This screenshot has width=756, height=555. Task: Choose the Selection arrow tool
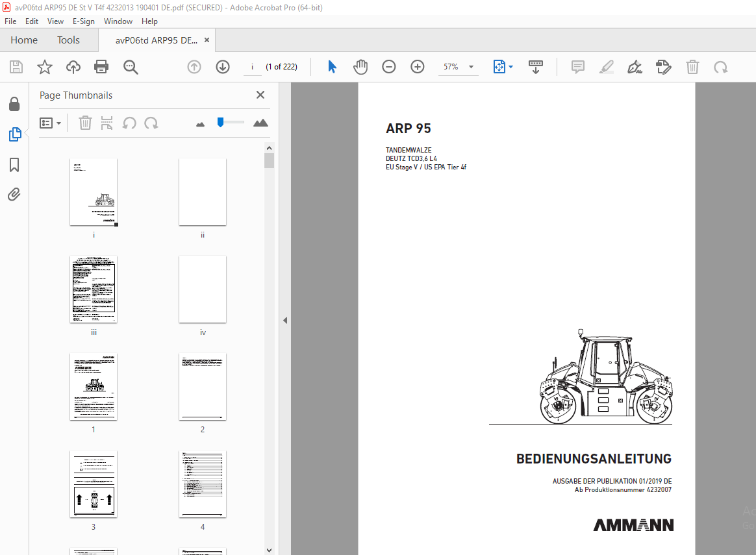332,67
